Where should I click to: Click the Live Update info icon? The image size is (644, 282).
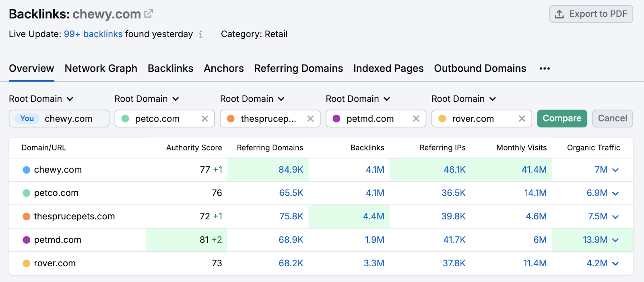(200, 34)
